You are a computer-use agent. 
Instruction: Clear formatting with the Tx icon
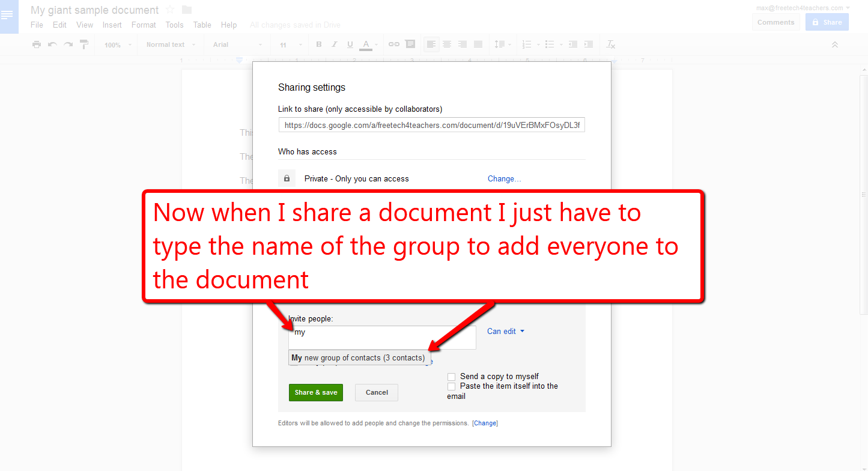pos(611,44)
